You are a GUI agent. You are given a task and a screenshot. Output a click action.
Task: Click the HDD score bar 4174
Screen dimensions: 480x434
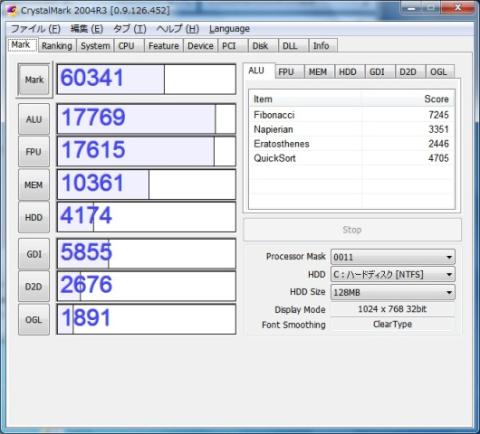pos(146,217)
